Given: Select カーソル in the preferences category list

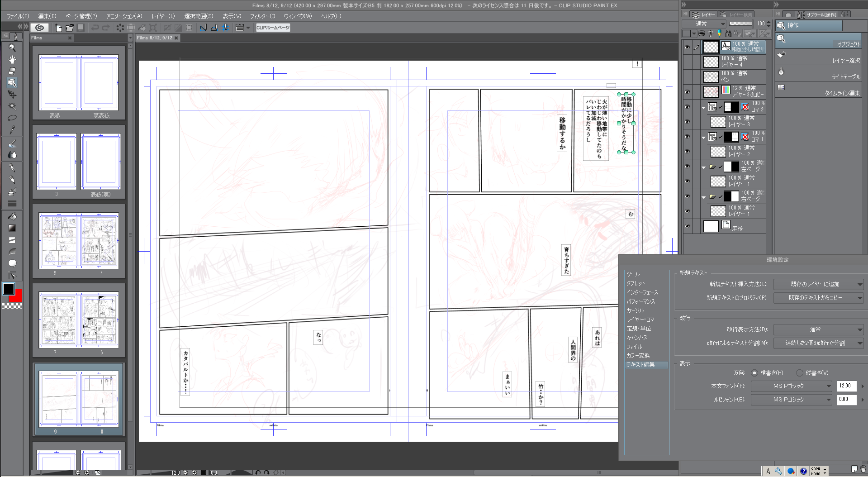Looking at the screenshot, I should (635, 310).
